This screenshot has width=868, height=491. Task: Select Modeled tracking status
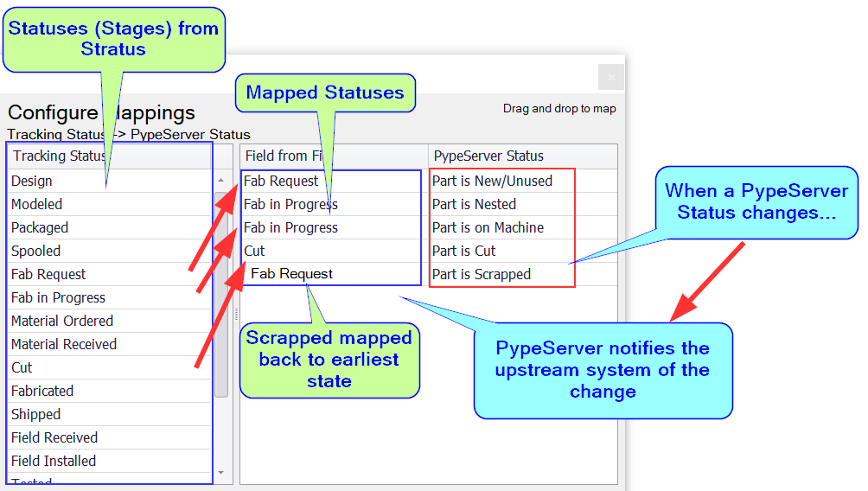[110, 204]
